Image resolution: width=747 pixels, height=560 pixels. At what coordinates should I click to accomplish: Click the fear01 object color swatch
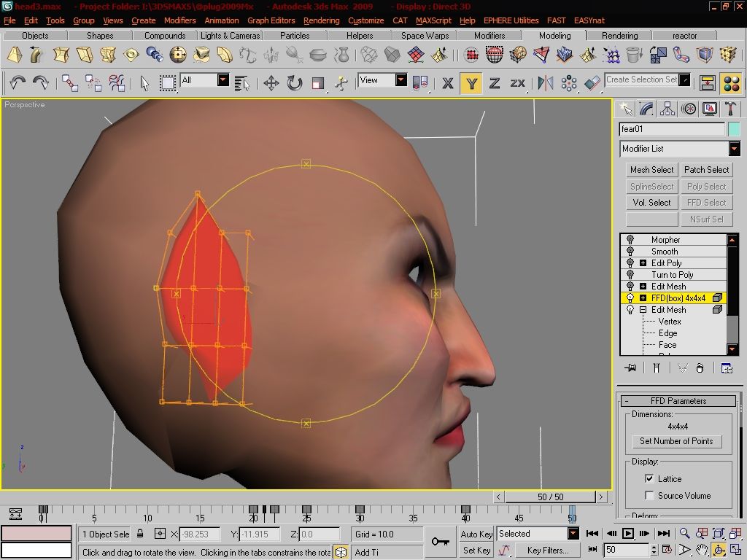coord(734,129)
